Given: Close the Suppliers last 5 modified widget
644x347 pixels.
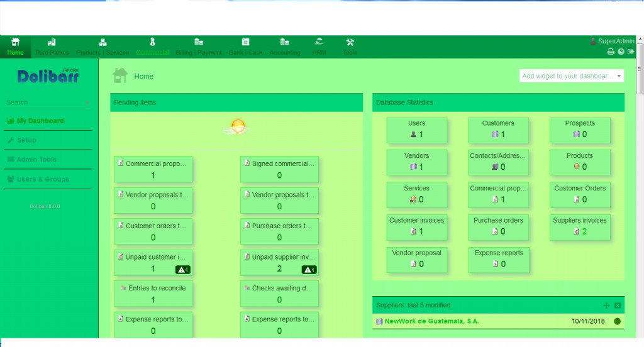Looking at the screenshot, I should pyautogui.click(x=618, y=305).
